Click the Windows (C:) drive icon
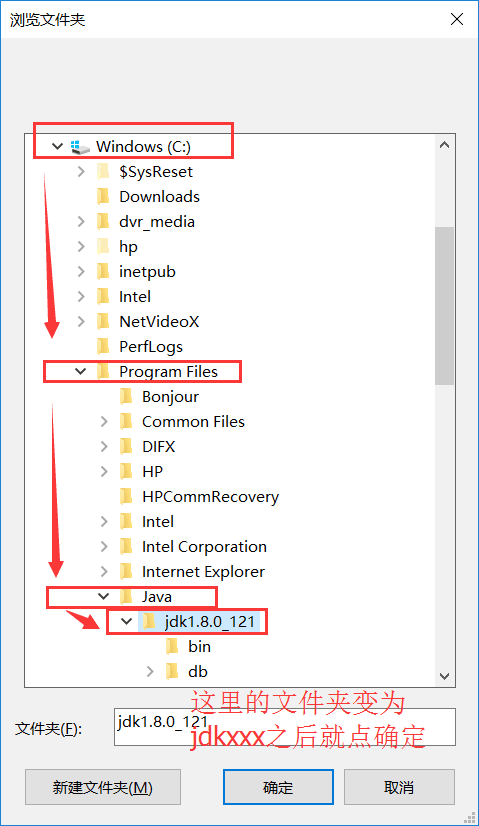The width and height of the screenshot is (479, 826). [81, 147]
